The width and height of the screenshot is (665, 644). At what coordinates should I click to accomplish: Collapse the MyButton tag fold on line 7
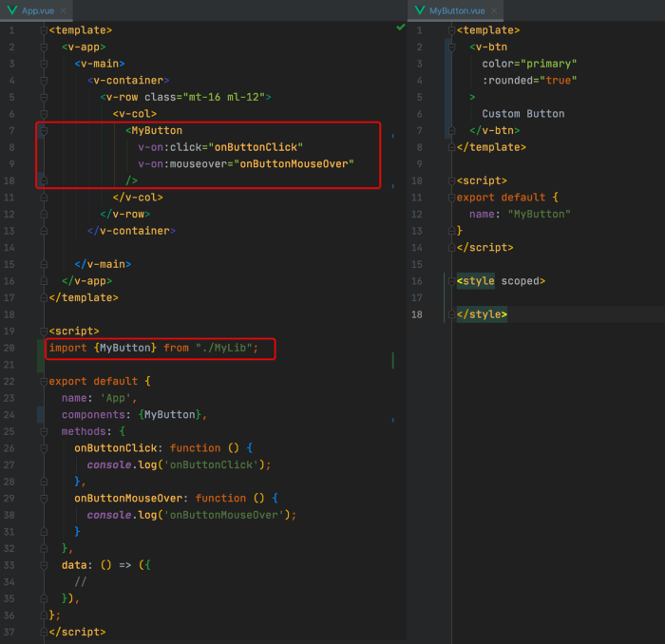(44, 130)
